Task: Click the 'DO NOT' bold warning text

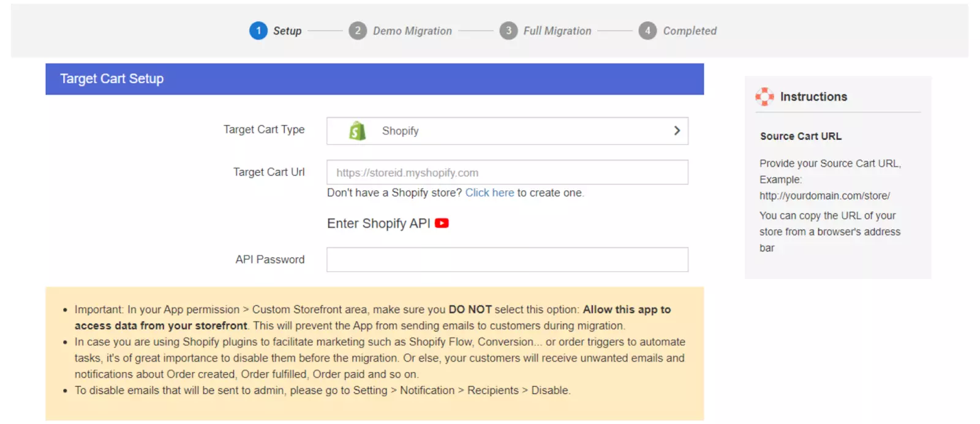Action: (470, 310)
